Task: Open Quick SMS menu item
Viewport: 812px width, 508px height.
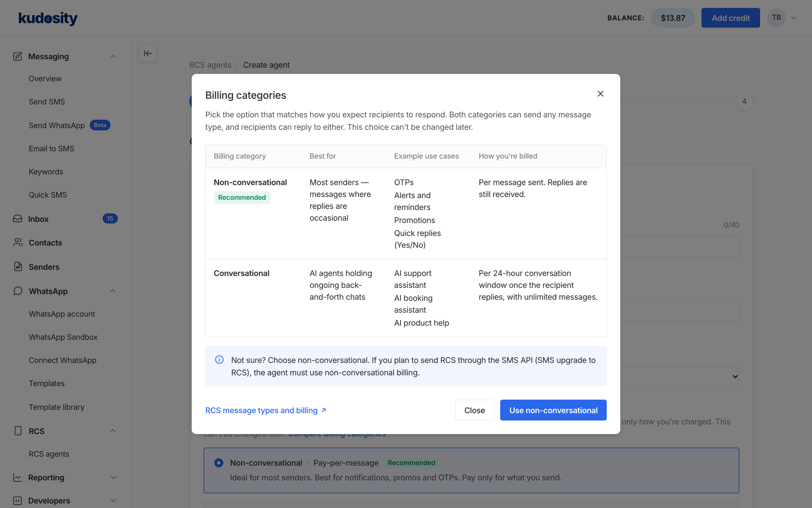Action: coord(48,194)
